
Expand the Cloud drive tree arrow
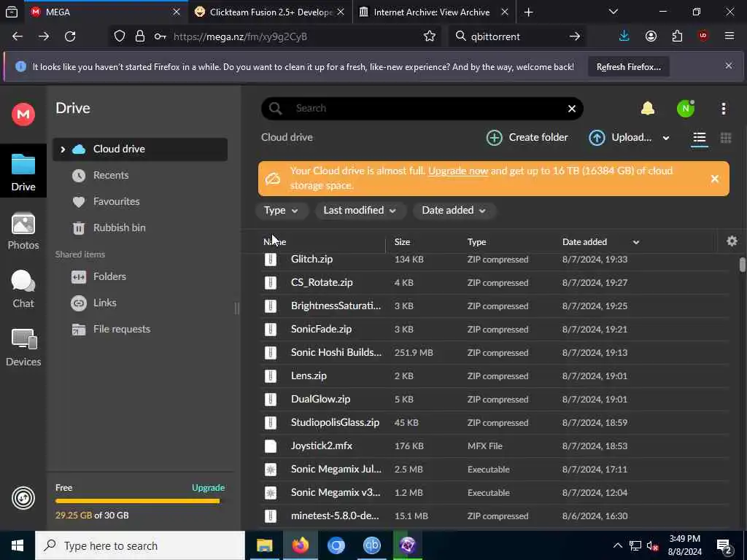pyautogui.click(x=63, y=149)
